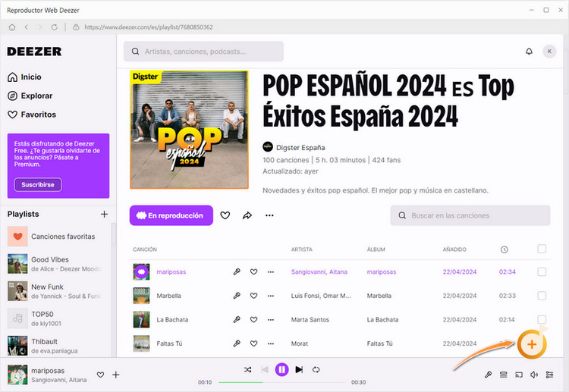Favorite the Faltas Tú track
Image resolution: width=569 pixels, height=392 pixels.
point(253,343)
